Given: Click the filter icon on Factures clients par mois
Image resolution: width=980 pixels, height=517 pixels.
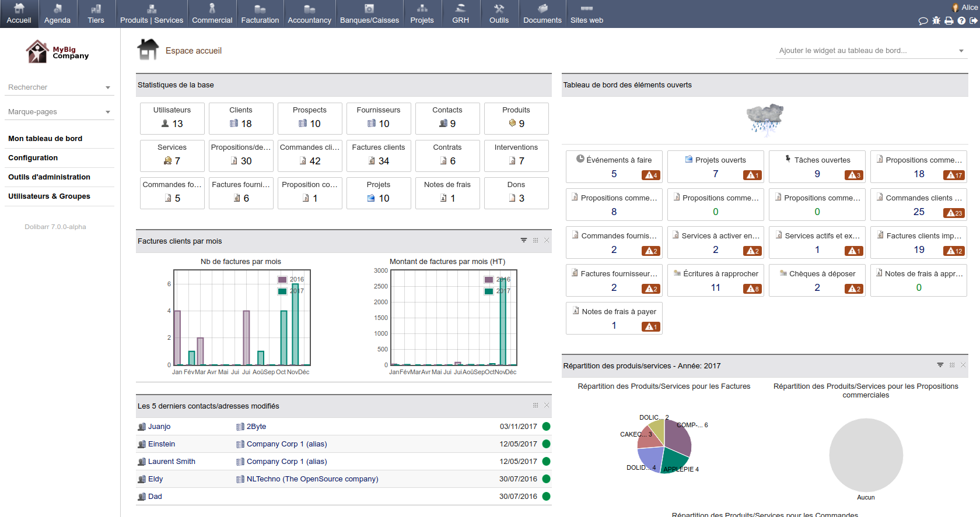Looking at the screenshot, I should tap(524, 240).
